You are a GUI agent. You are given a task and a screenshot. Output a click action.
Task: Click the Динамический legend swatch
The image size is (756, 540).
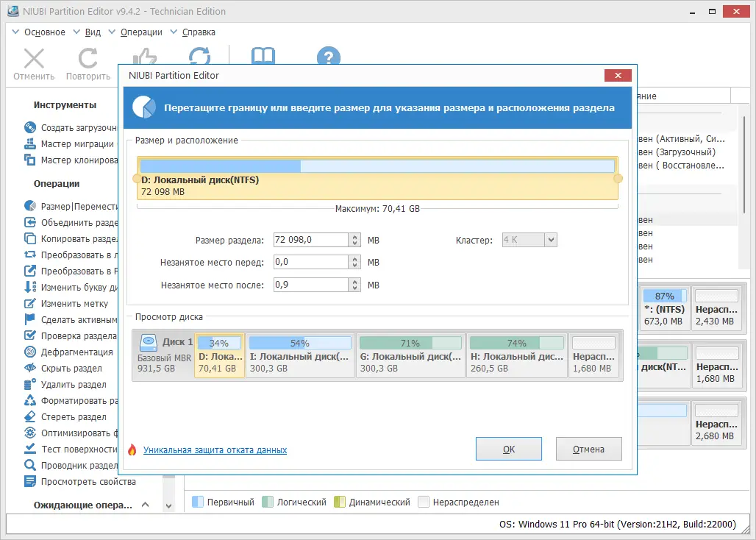[x=340, y=502]
